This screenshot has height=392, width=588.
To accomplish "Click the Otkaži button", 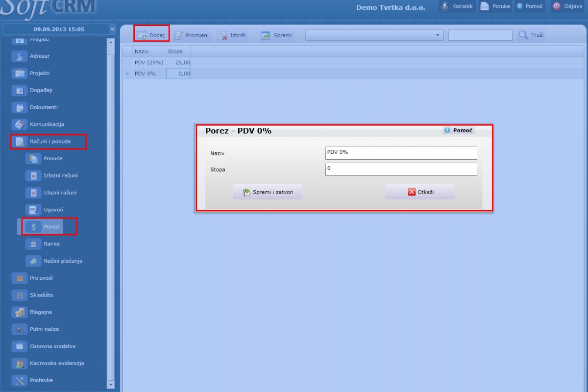I will 420,192.
